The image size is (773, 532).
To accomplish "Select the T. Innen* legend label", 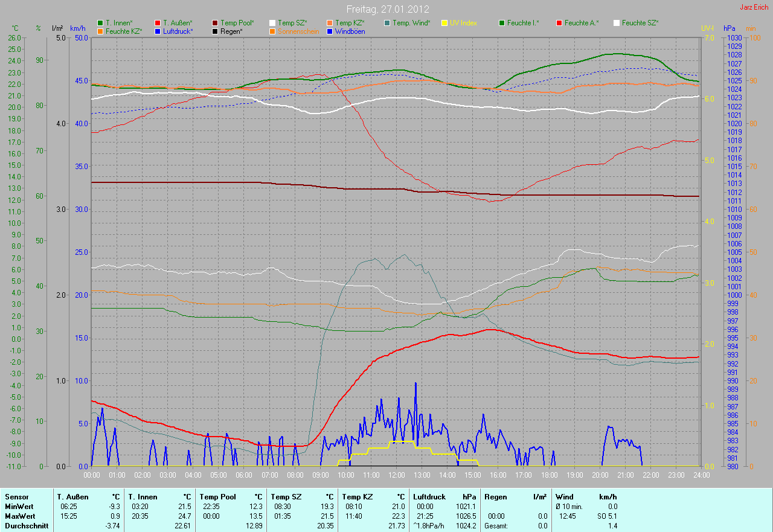I will (x=119, y=23).
